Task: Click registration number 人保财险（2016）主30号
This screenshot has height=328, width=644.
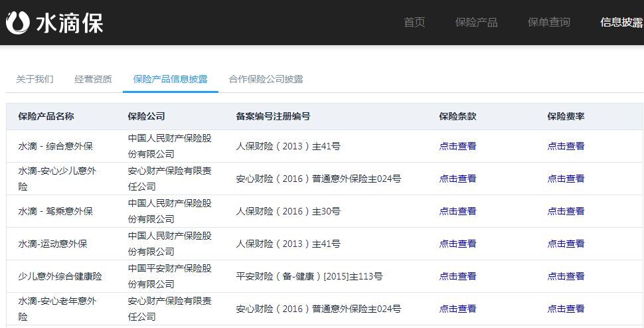Action: (288, 211)
